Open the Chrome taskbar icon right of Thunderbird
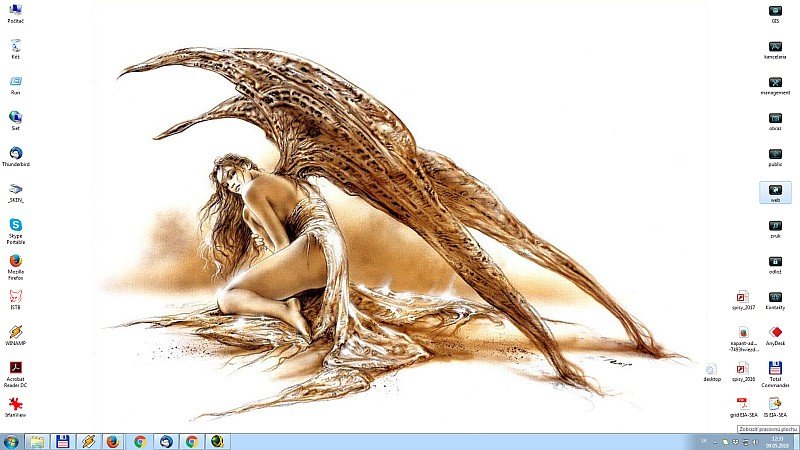Viewport: 800px width, 450px height. coord(191,441)
